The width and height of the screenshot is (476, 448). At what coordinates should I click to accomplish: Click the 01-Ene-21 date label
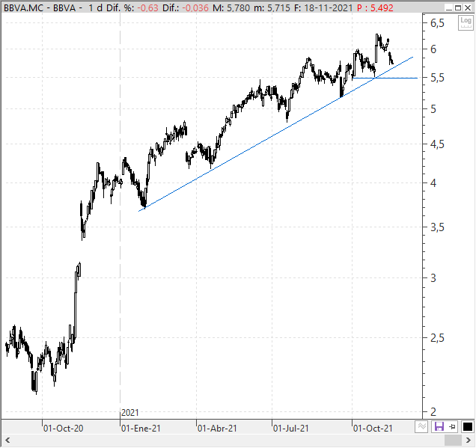click(141, 429)
